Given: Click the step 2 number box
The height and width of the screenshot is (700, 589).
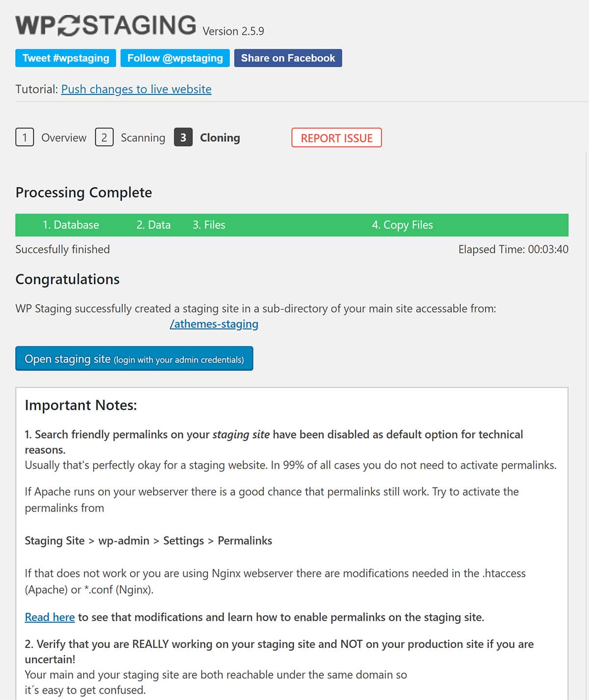Looking at the screenshot, I should pos(104,138).
